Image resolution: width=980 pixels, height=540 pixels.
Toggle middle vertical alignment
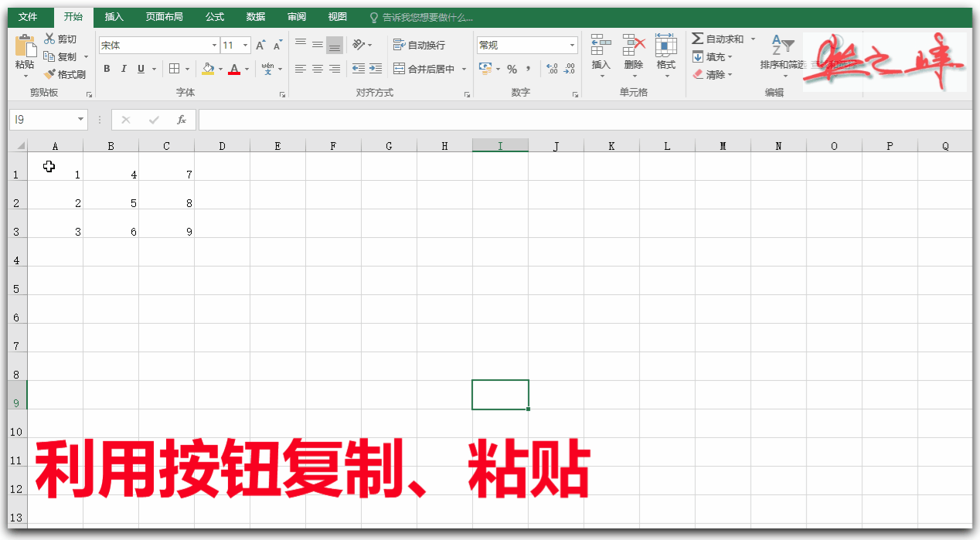pyautogui.click(x=318, y=45)
